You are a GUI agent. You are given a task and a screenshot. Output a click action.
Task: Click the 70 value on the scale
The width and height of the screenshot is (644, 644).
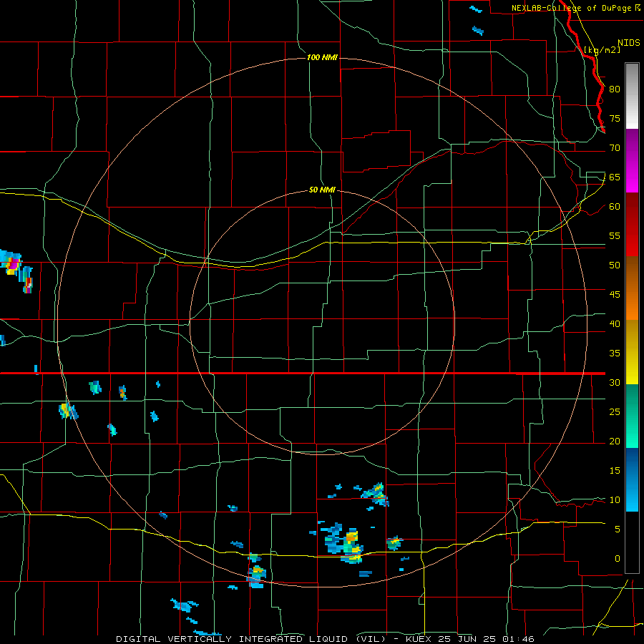tap(615, 148)
